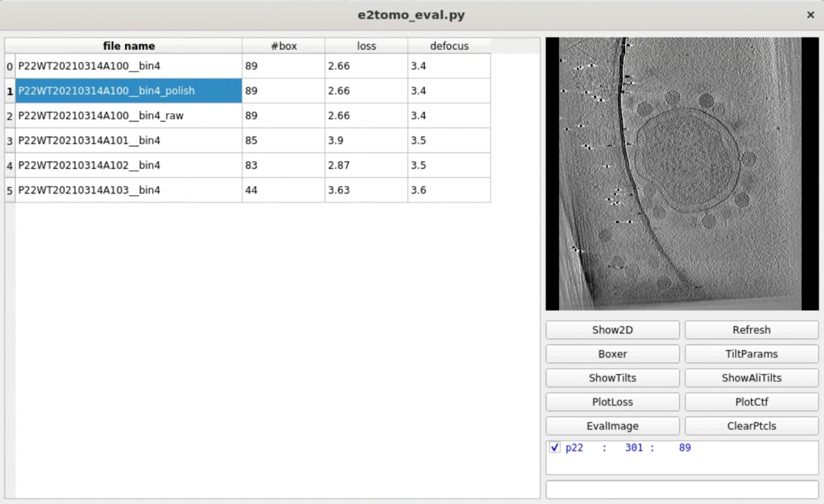
Task: Open the PlotCtf plot
Action: click(x=751, y=402)
